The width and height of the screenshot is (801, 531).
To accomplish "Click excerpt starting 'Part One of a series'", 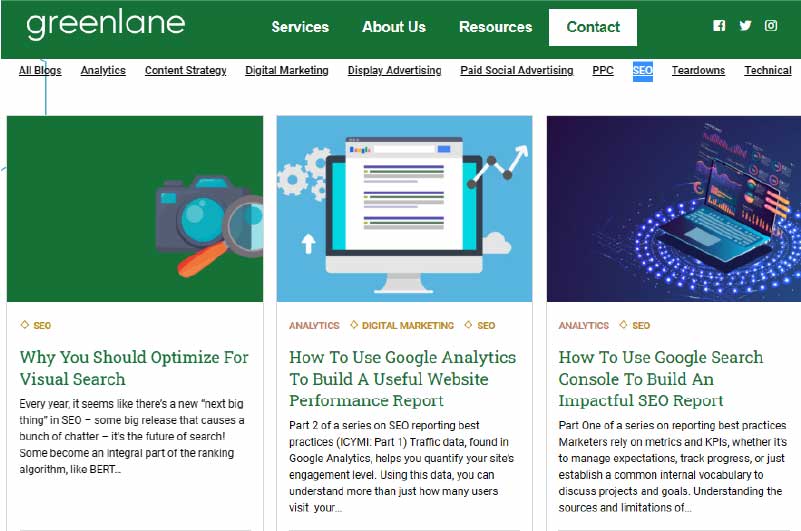I will 672,467.
